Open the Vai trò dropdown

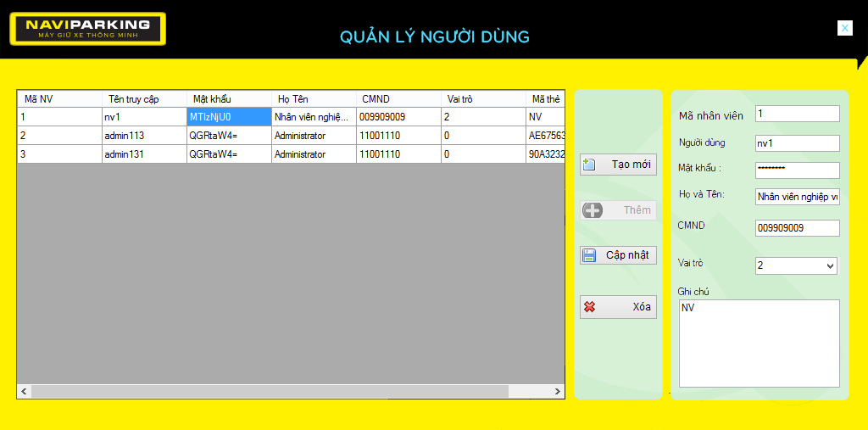tap(831, 266)
